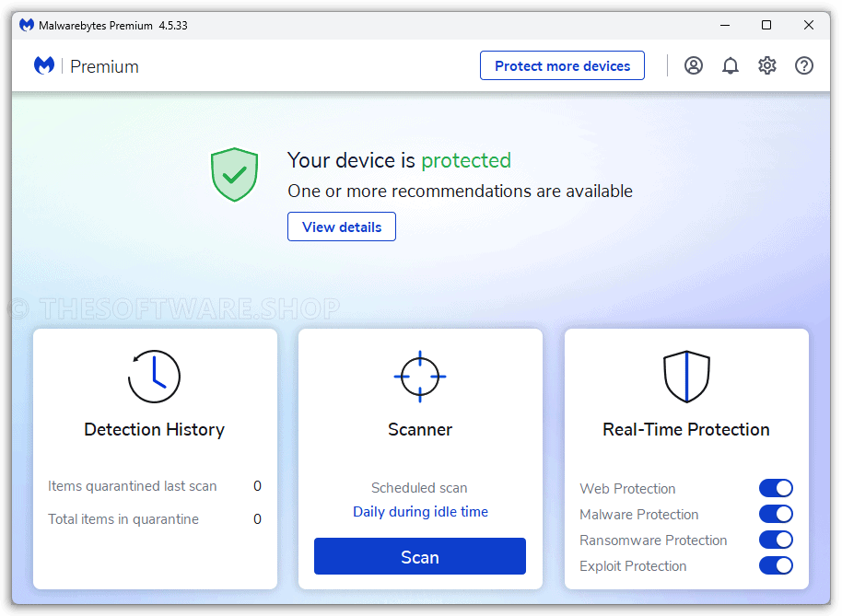Start a scan with the Scan button
This screenshot has width=842, height=616.
pyautogui.click(x=420, y=556)
